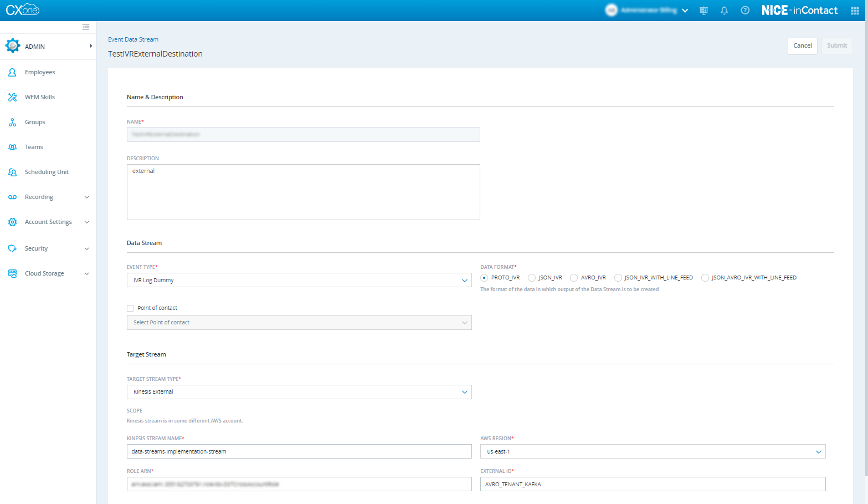Expand the Cloud Storage chevron
The image size is (868, 504).
86,274
